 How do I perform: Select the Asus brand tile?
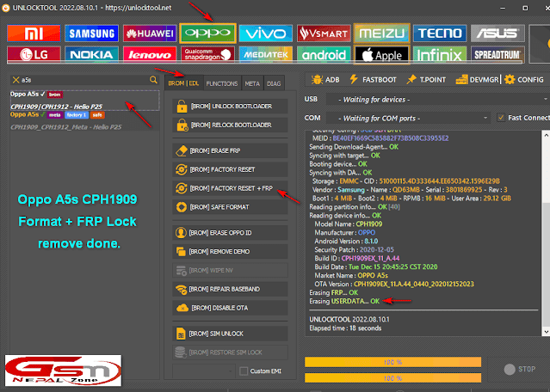point(497,34)
